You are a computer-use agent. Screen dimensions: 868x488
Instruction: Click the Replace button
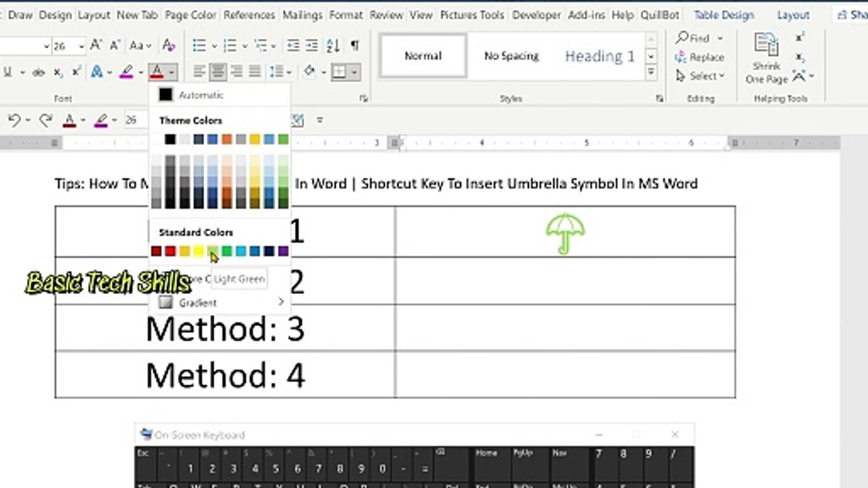(x=699, y=58)
